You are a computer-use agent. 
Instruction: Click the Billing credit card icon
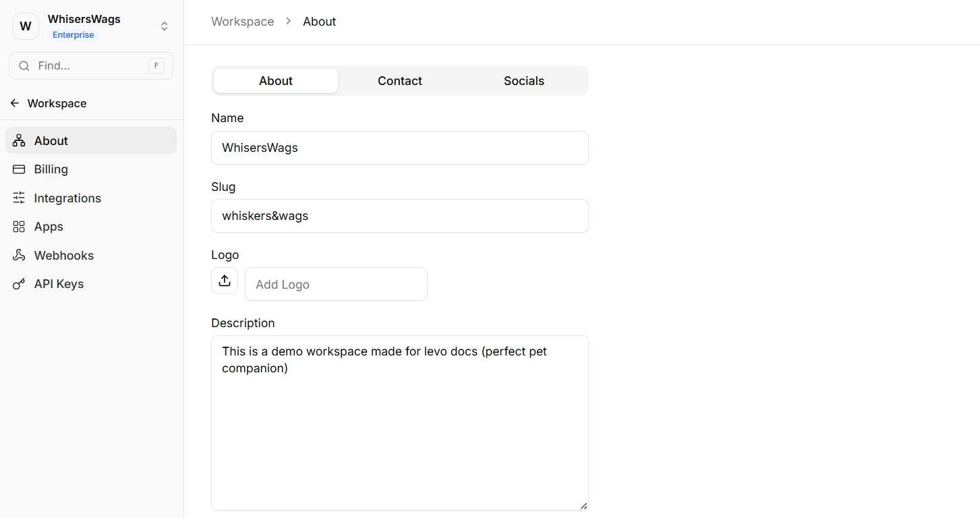pos(19,169)
